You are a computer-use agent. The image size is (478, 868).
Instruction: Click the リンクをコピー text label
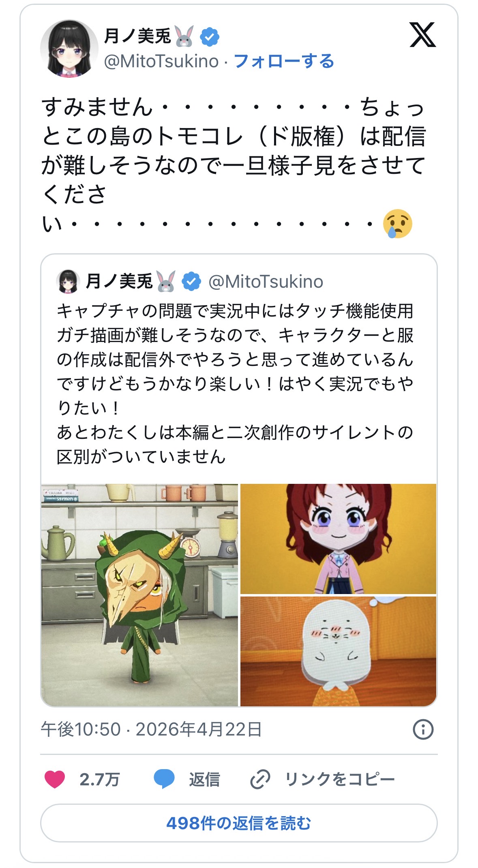coord(340,779)
